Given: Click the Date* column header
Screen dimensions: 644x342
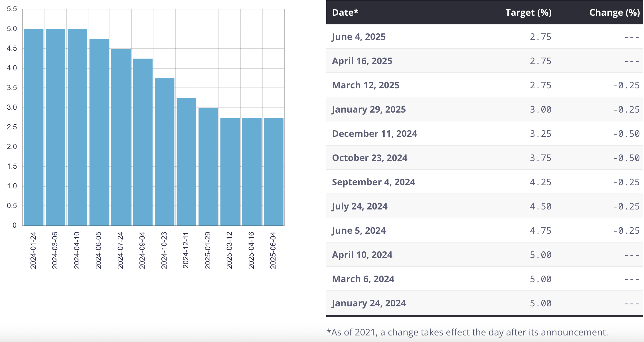Looking at the screenshot, I should (345, 13).
